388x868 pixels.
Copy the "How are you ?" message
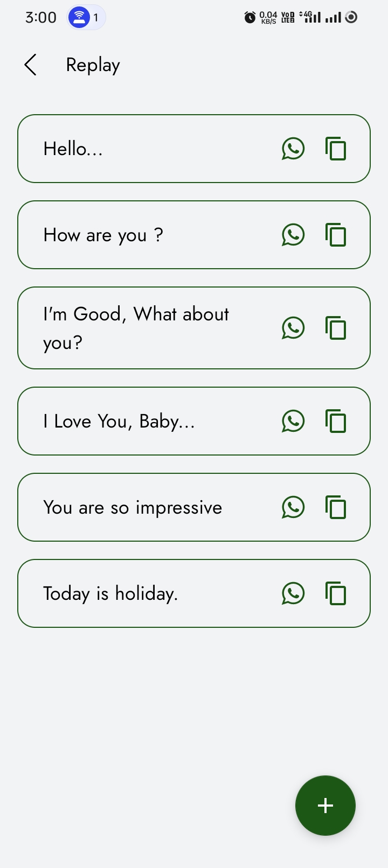click(336, 235)
